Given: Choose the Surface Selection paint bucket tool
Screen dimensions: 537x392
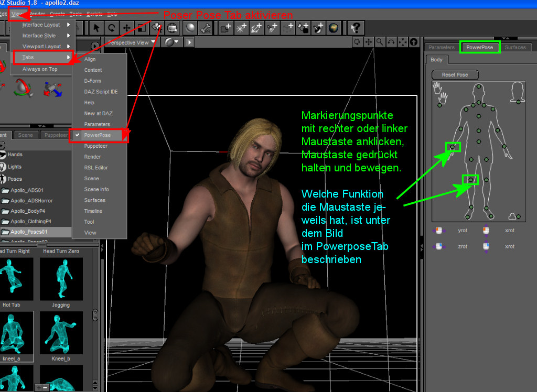Looking at the screenshot, I should [x=156, y=28].
